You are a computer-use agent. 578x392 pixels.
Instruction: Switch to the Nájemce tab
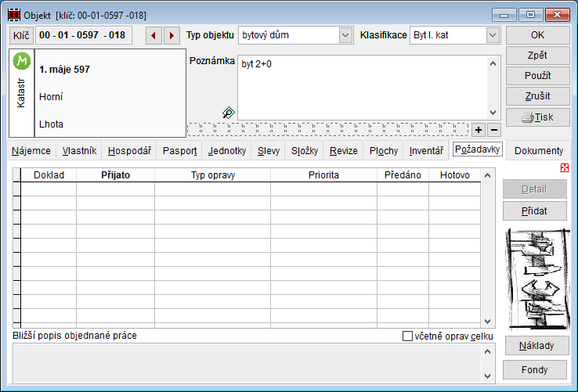coord(32,151)
